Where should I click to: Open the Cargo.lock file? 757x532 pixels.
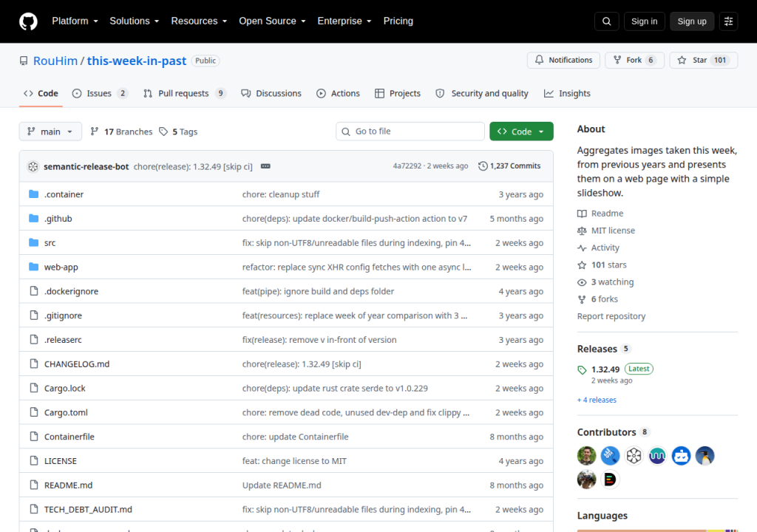coord(65,388)
